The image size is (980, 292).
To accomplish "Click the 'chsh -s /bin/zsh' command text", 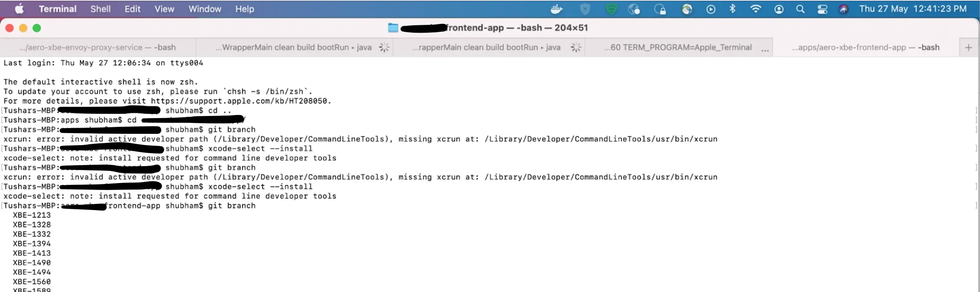I will coord(265,92).
